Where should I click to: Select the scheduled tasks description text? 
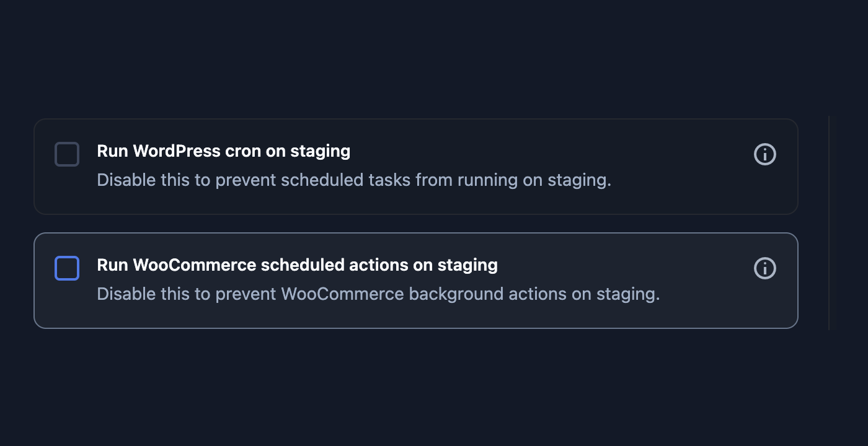pos(354,180)
